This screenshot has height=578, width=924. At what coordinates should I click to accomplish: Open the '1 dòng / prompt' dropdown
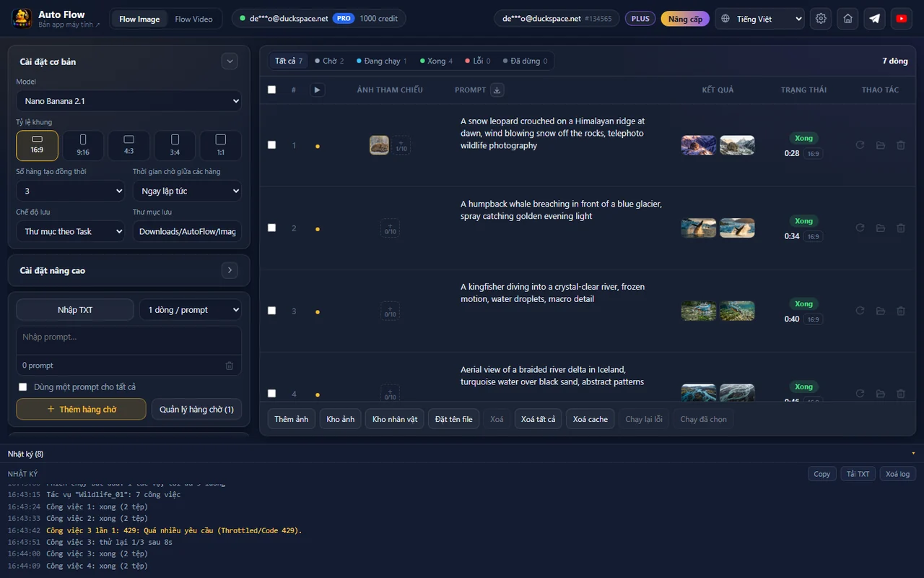[x=191, y=310]
